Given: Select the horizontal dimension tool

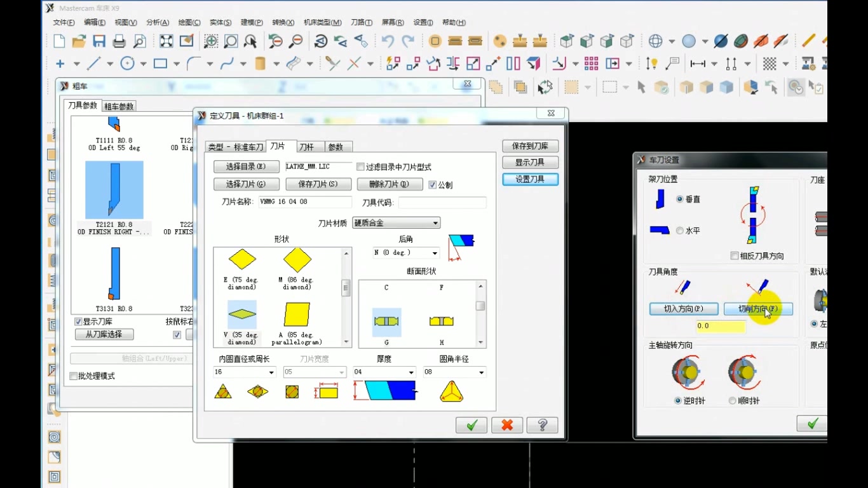Looking at the screenshot, I should pos(698,64).
